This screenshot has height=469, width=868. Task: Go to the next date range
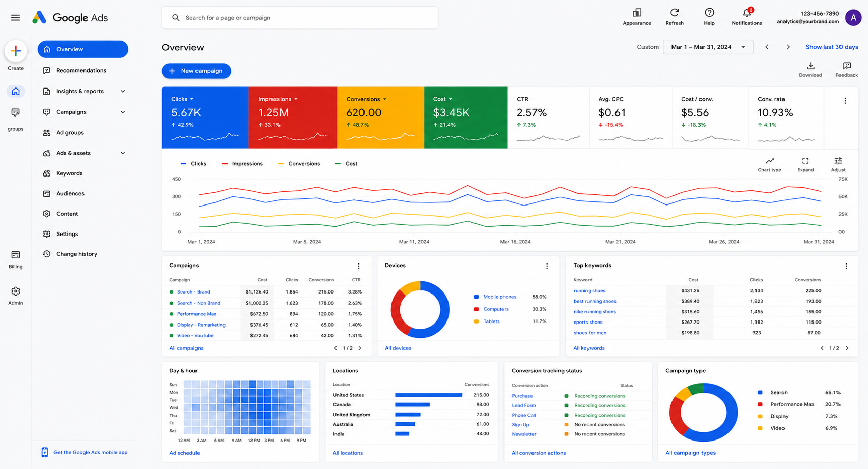tap(788, 47)
